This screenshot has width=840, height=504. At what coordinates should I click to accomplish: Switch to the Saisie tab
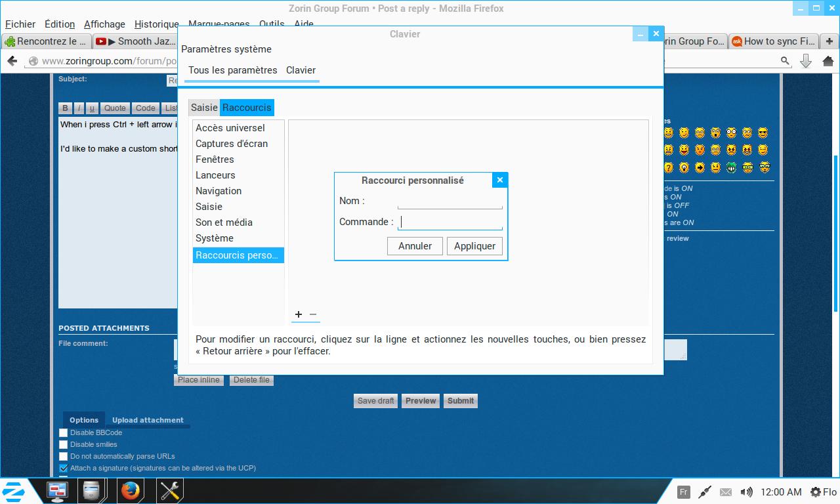[204, 108]
